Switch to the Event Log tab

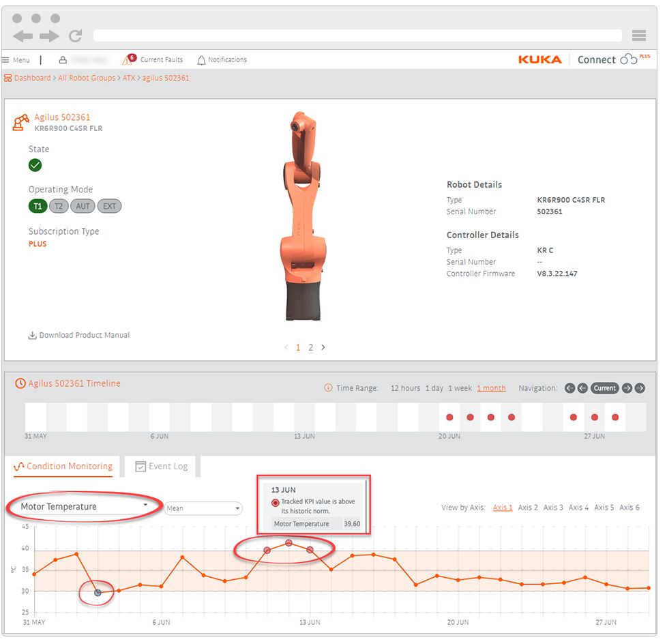click(x=162, y=467)
